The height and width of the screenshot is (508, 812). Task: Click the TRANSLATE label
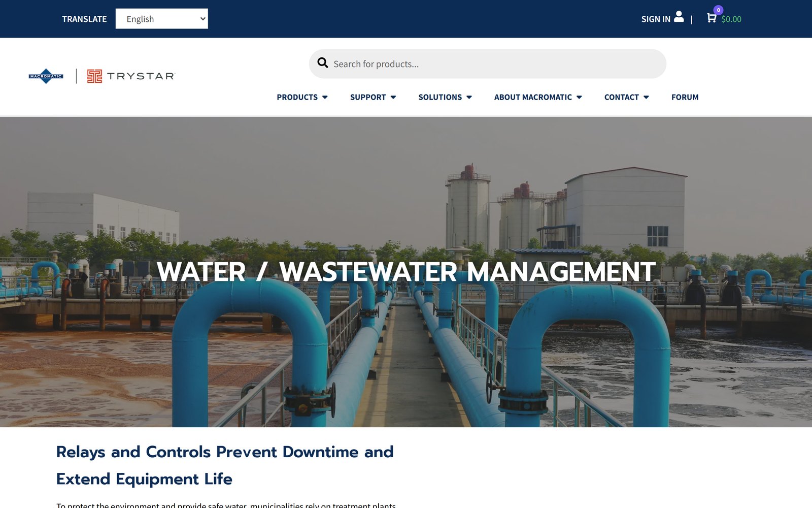[84, 19]
